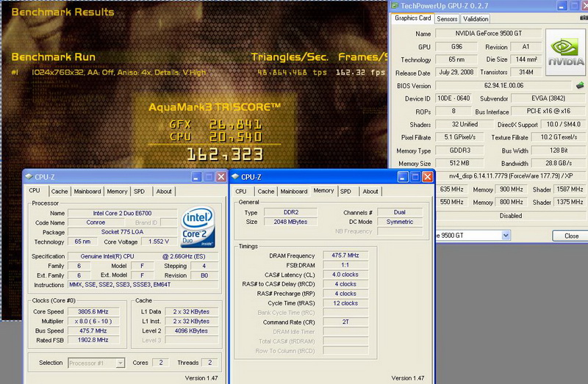
Task: Click the BIOS save chip icon in GPU-Z
Action: (x=580, y=85)
